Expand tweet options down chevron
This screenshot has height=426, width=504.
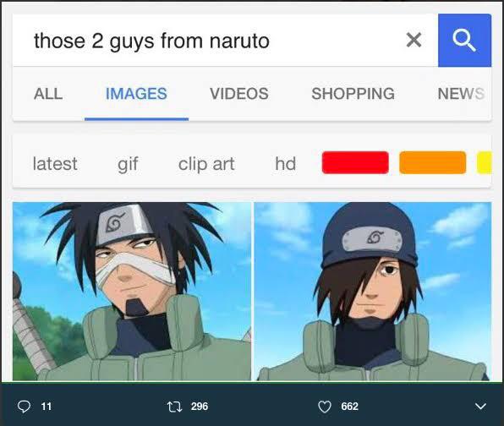[x=480, y=407]
